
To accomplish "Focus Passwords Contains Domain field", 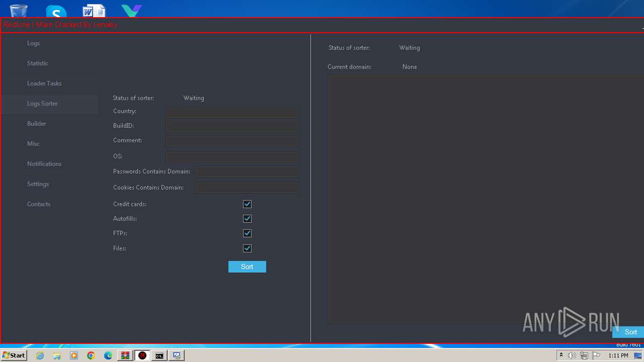I will 247,172.
